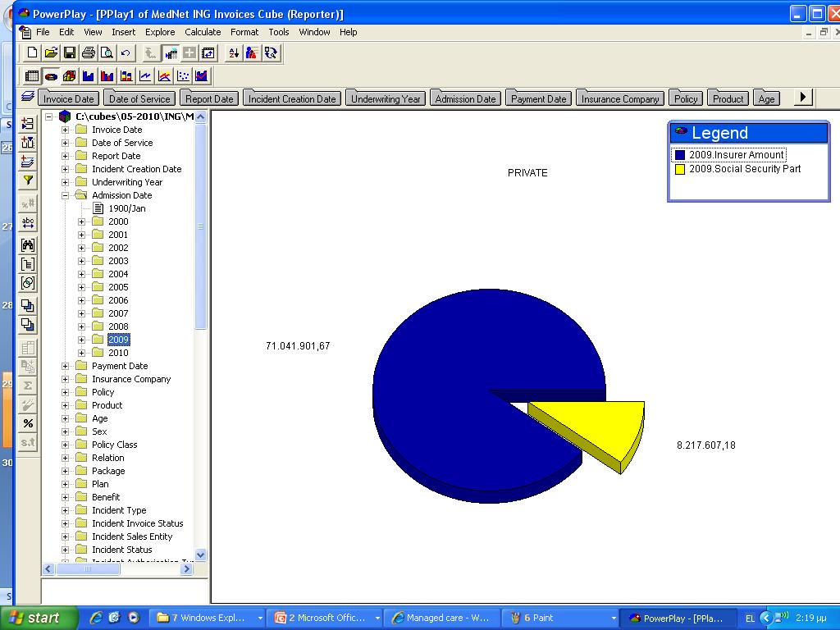Click the abc rename icon
840x630 pixels.
click(28, 221)
